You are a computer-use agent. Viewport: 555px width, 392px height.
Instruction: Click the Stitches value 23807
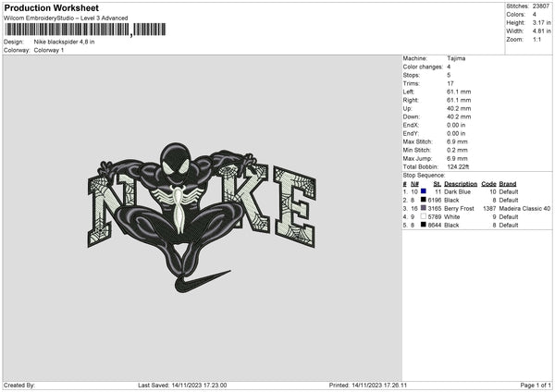(541, 6)
